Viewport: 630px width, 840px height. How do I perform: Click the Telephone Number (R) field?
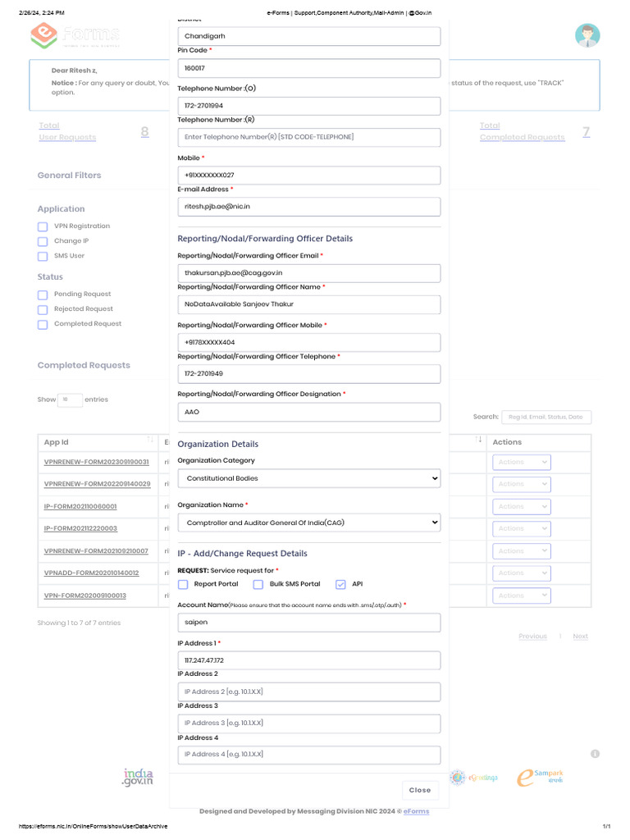[x=309, y=137]
